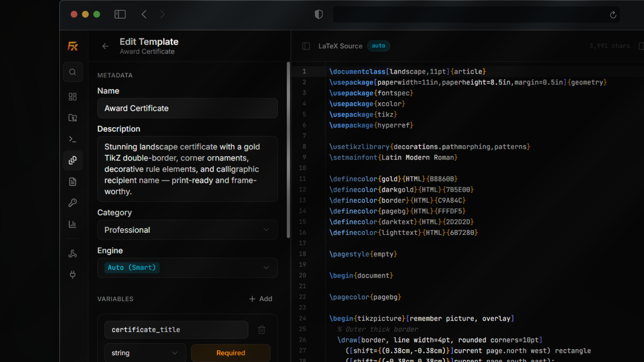Open the Category dropdown showing Professional
This screenshot has width=644, height=362.
187,230
